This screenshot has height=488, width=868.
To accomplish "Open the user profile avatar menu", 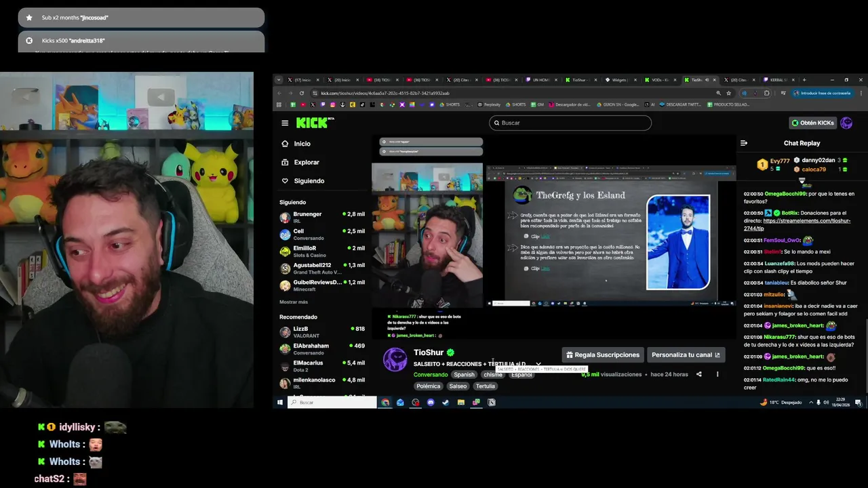I will coord(846,123).
